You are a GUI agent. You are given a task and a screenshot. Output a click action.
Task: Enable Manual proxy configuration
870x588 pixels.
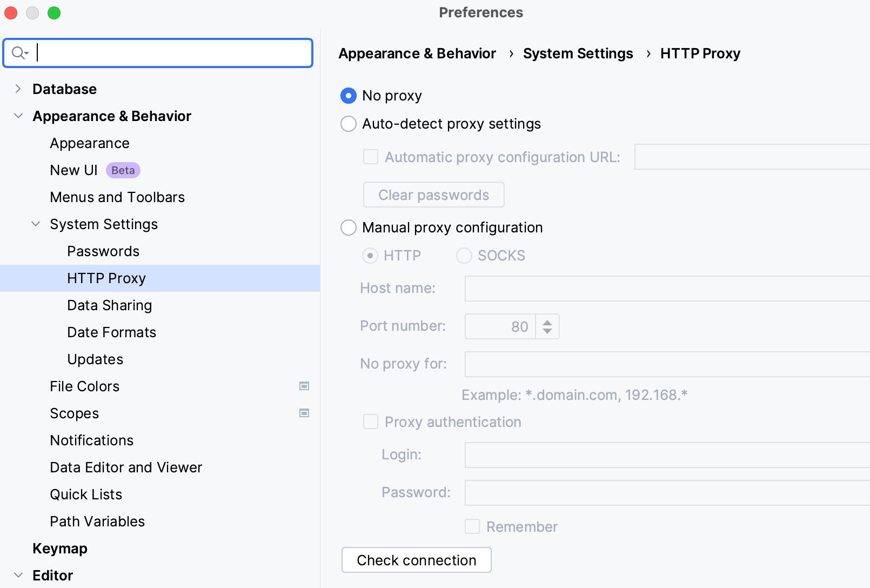pyautogui.click(x=349, y=228)
